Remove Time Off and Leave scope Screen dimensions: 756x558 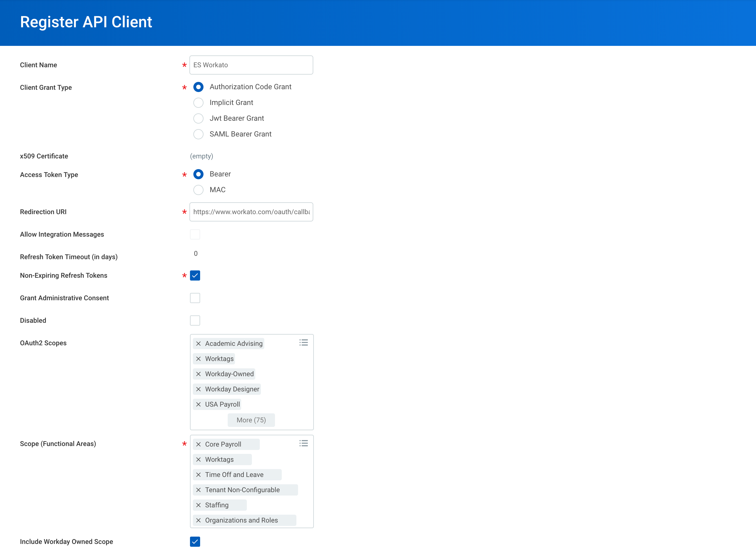click(x=199, y=475)
